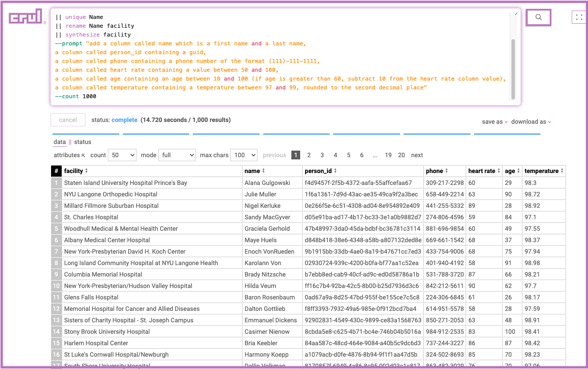Click the next page link

[417, 155]
